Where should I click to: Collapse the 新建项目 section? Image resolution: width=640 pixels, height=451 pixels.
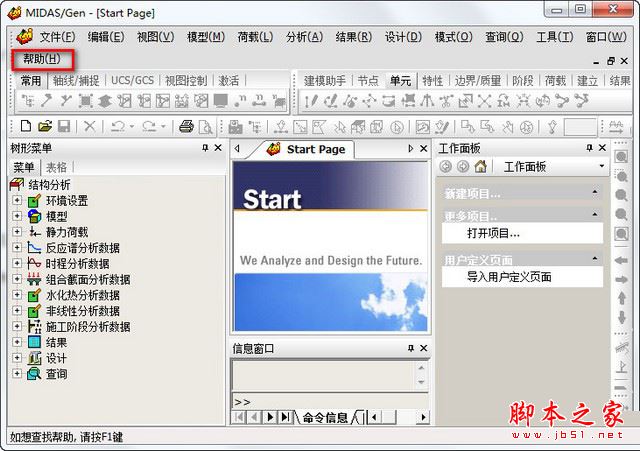coord(595,192)
